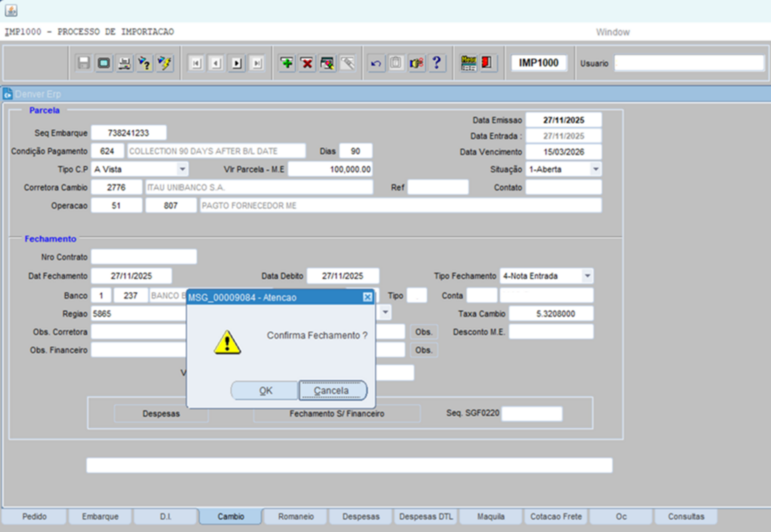Click the enter query icon with question mark
The image size is (771, 532).
[x=145, y=63]
